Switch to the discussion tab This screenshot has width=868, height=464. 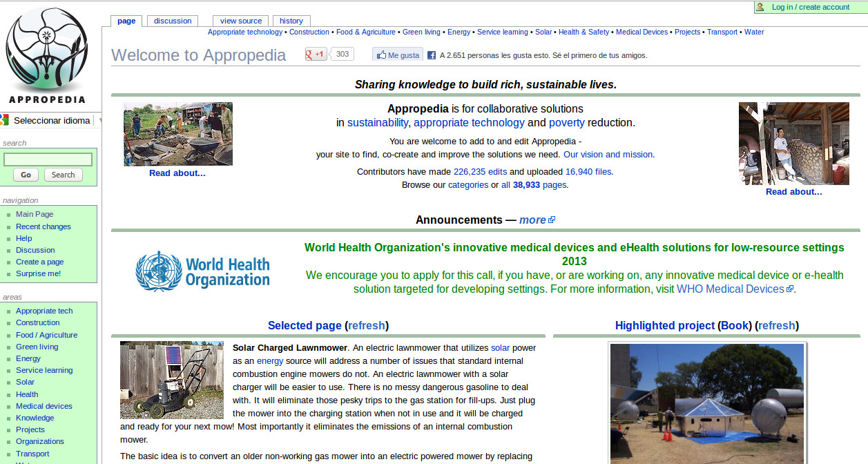173,21
